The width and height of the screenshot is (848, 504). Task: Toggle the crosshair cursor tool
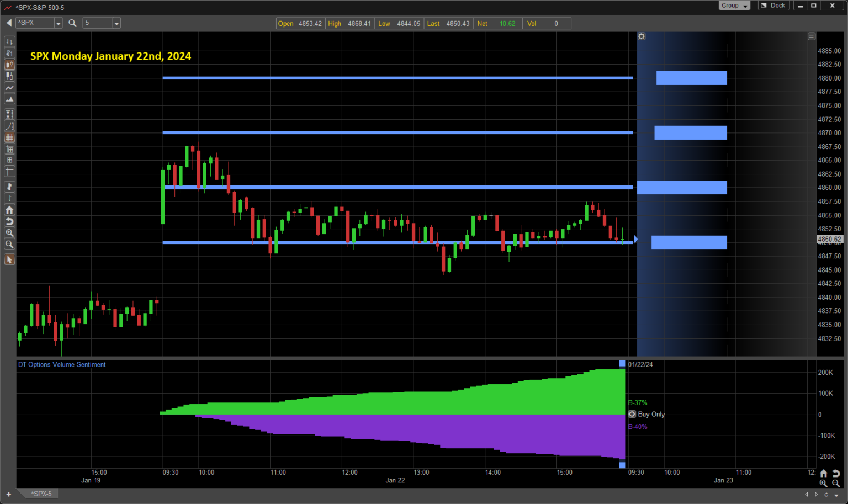9,172
